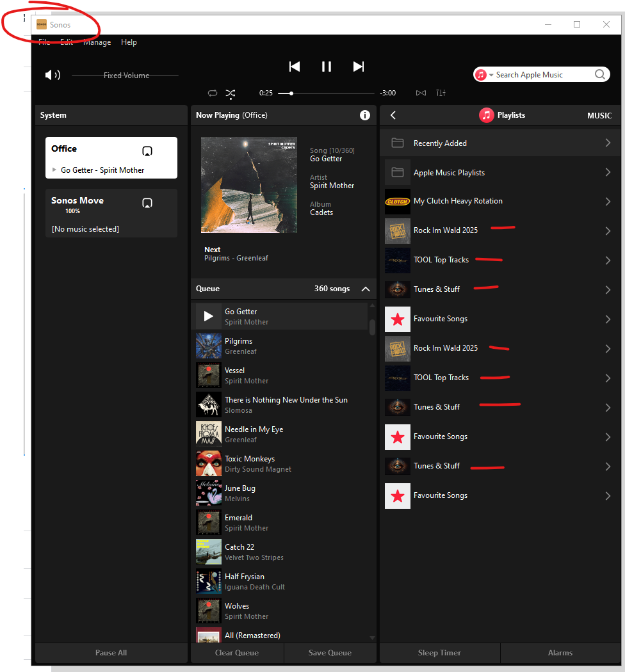Open the EQ settings icon

pos(441,93)
